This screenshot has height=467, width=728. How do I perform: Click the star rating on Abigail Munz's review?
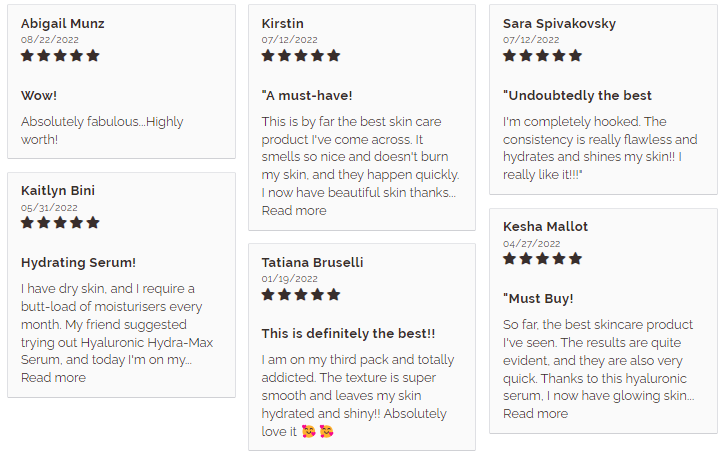tap(60, 56)
